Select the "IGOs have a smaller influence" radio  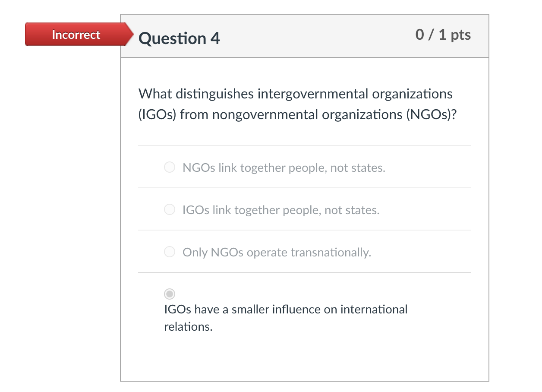pyautogui.click(x=170, y=294)
